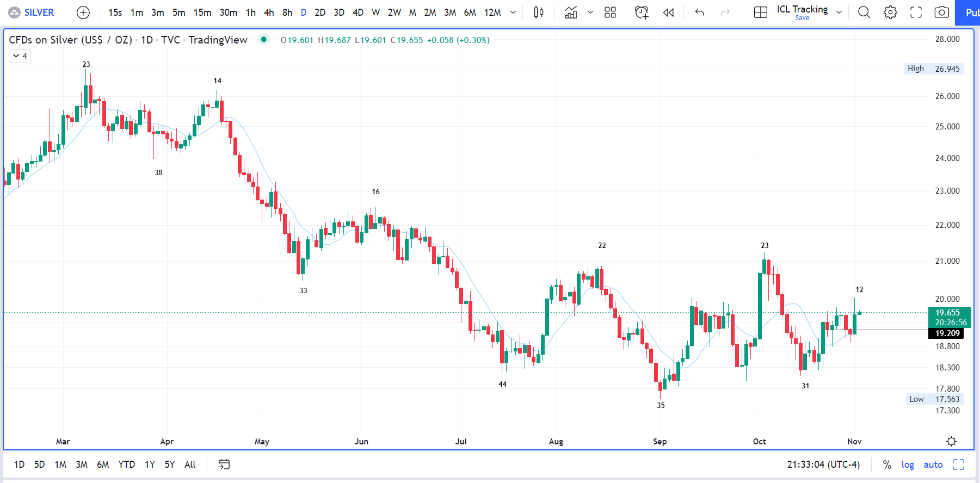Viewport: 980px width, 483px height.
Task: Set bottom date range to 1M
Action: click(60, 465)
